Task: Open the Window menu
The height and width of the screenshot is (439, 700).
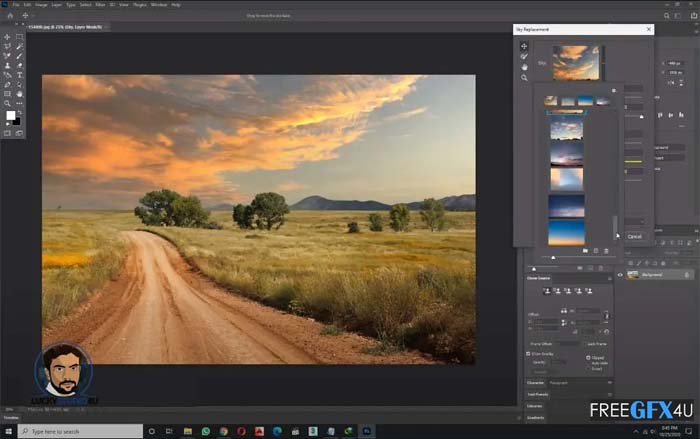Action: pos(159,5)
